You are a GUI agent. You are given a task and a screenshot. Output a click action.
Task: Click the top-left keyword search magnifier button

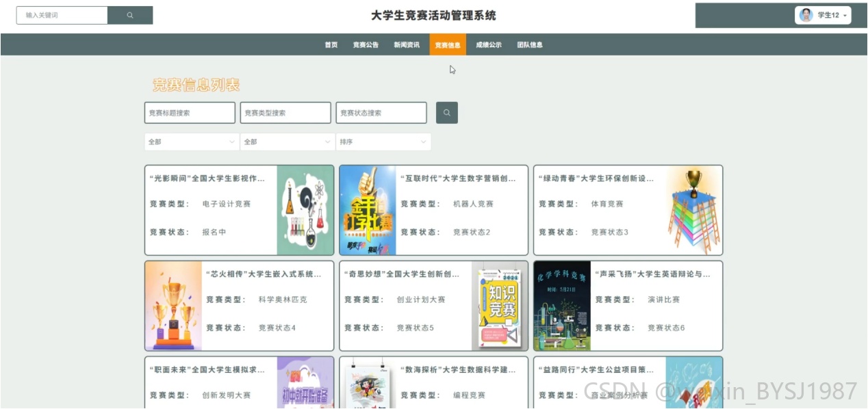[130, 15]
